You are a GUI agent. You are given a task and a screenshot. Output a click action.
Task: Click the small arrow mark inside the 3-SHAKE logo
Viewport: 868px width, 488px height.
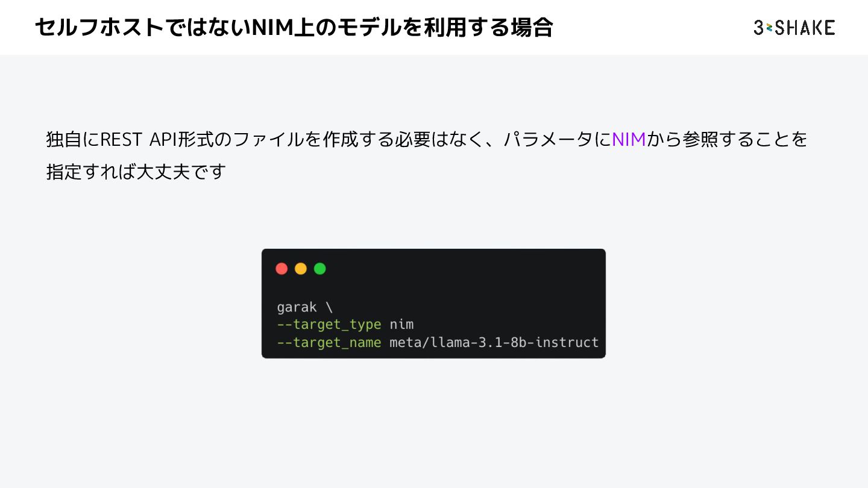[769, 28]
